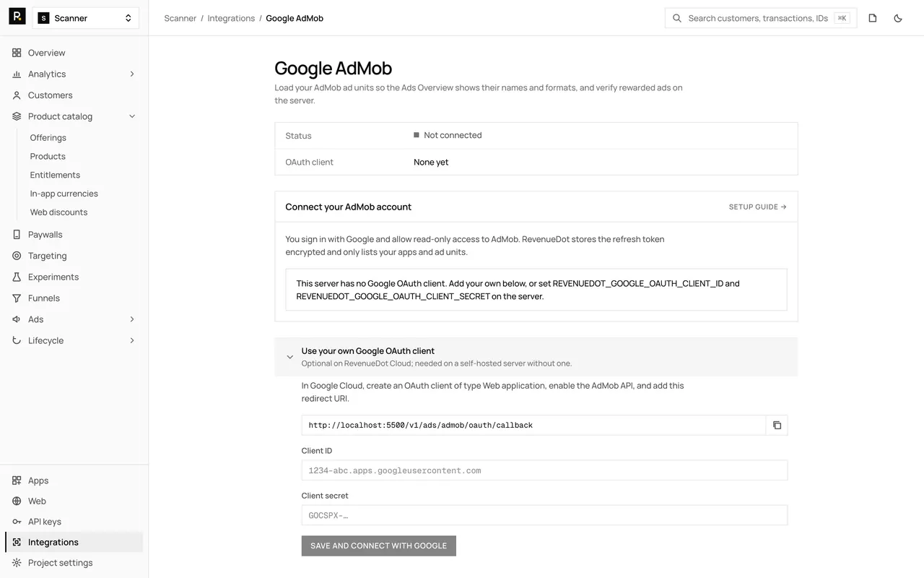Click the Analytics bar chart icon

click(17, 74)
